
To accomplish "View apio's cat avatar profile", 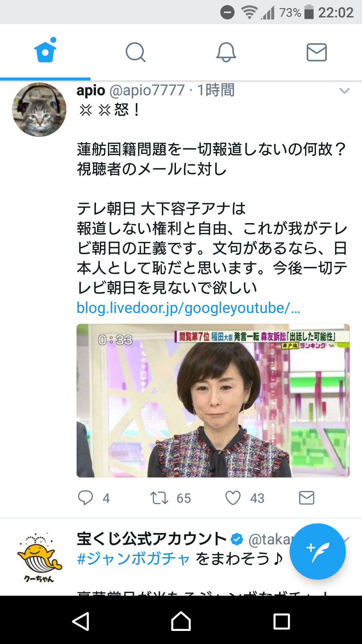I will coord(39,110).
